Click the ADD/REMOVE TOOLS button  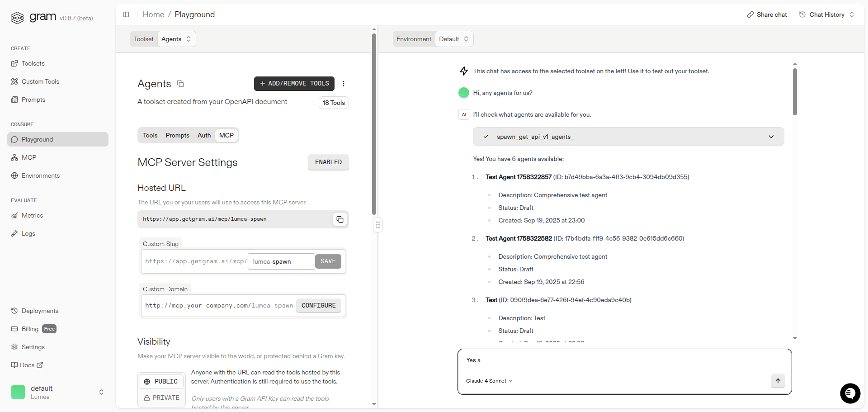pos(294,84)
